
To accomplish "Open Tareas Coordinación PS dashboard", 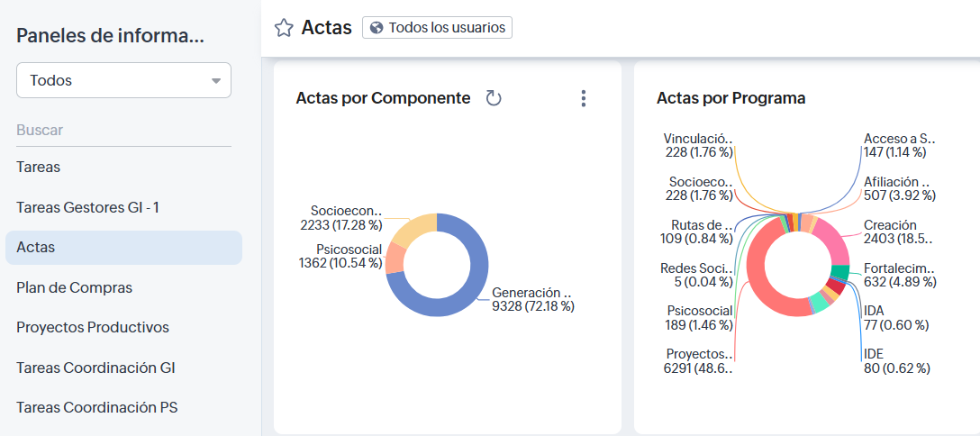I will pyautogui.click(x=96, y=407).
